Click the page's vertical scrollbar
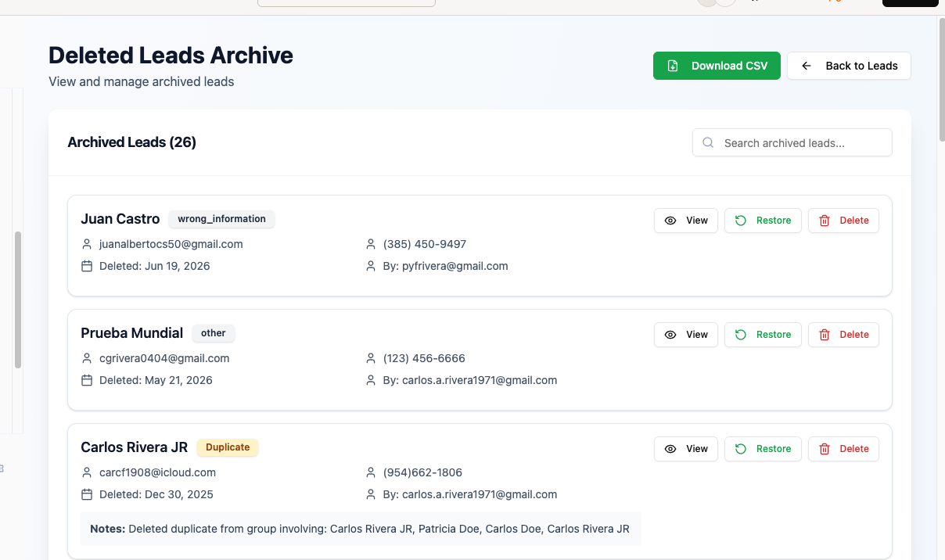The image size is (945, 560). click(941, 78)
